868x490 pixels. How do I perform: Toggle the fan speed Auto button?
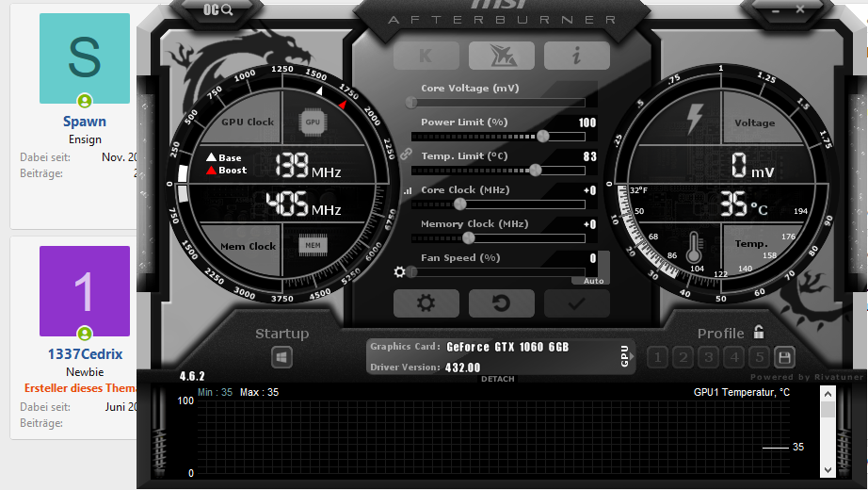pos(594,281)
